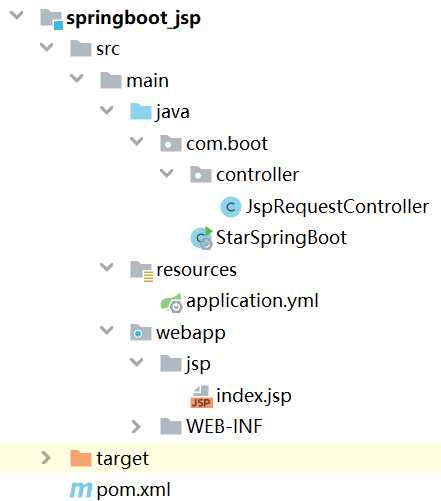The image size is (441, 501).
Task: Click the com.boot package icon
Action: (171, 143)
